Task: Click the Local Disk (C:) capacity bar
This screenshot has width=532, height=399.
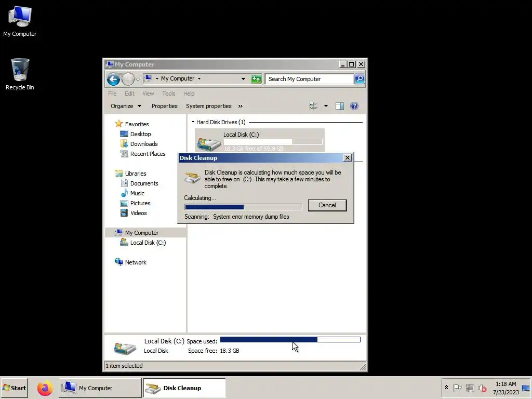Action: point(273,142)
